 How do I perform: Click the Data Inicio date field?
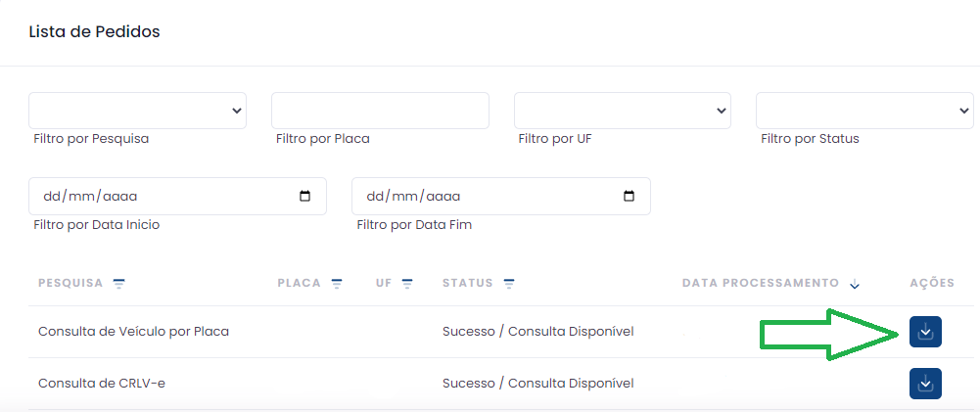click(157, 196)
